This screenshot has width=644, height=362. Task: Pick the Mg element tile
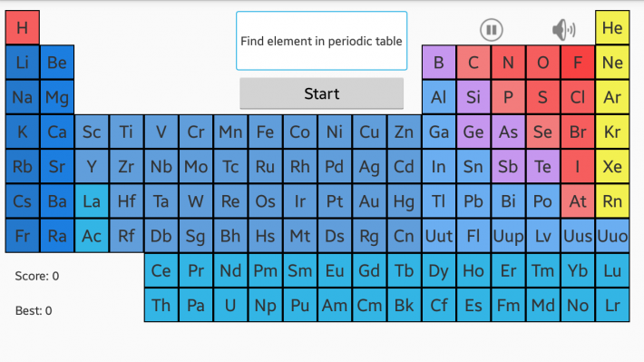pyautogui.click(x=57, y=97)
